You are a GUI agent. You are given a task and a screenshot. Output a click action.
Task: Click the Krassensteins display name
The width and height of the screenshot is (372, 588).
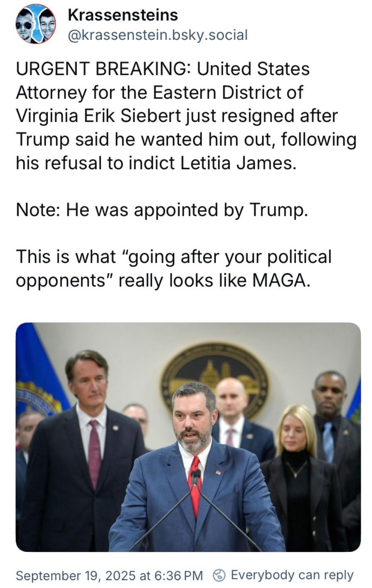(123, 15)
